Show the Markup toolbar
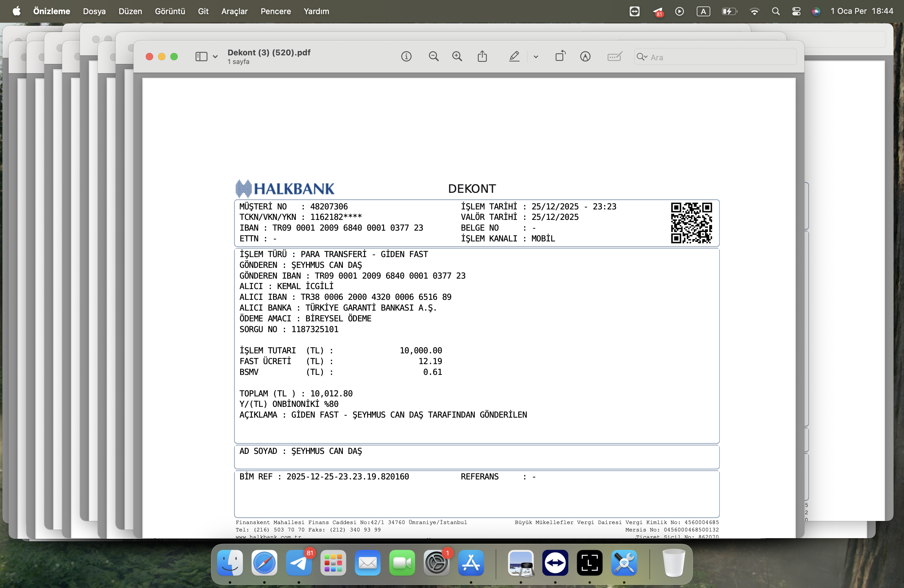The image size is (904, 588). pyautogui.click(x=585, y=57)
